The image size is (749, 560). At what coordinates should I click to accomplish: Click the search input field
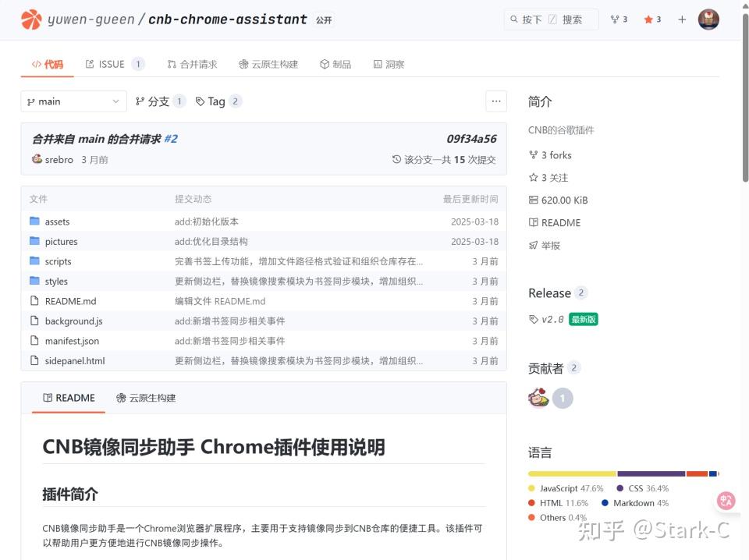(551, 19)
